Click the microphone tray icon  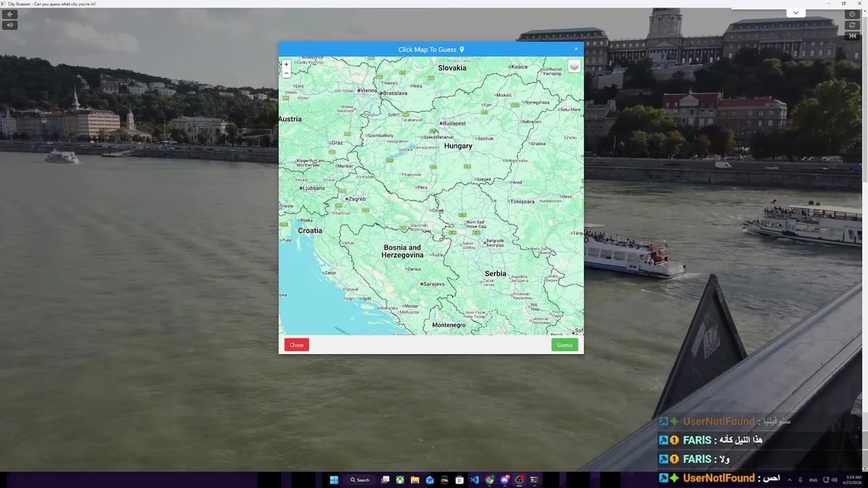point(801,480)
